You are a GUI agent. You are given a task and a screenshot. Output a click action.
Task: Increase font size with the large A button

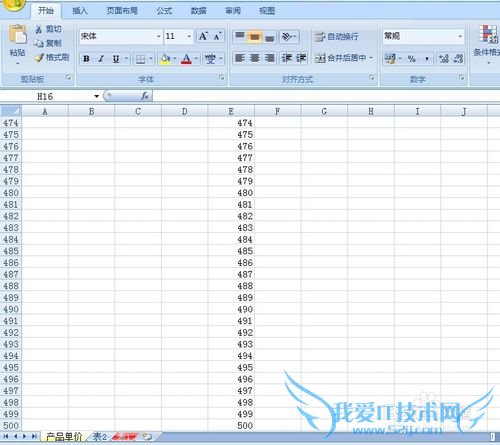point(203,36)
